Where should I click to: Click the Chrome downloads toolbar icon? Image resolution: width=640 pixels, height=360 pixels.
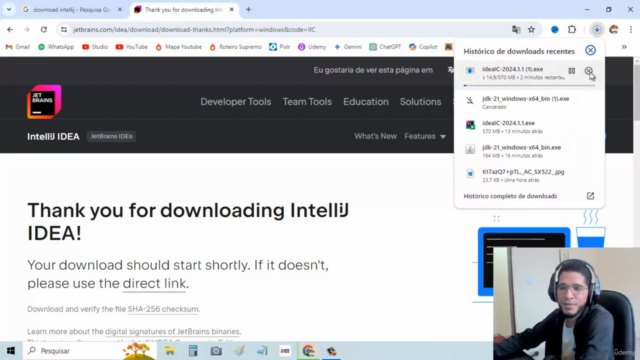tap(597, 29)
